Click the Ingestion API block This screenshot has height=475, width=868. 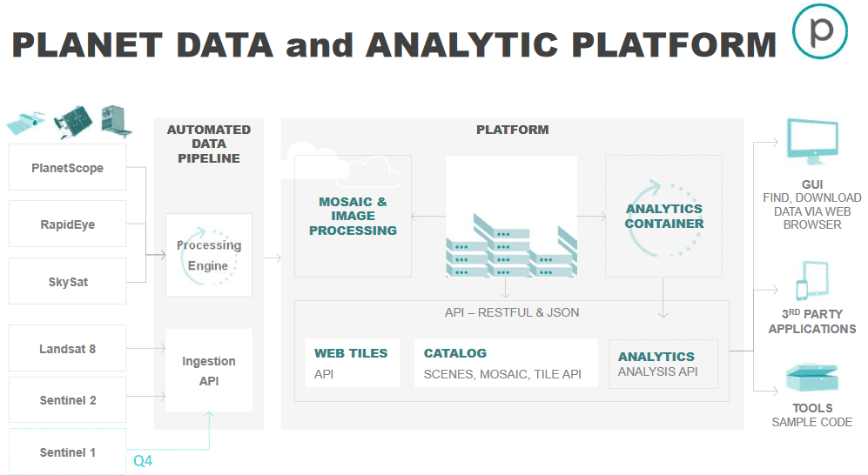pyautogui.click(x=209, y=371)
